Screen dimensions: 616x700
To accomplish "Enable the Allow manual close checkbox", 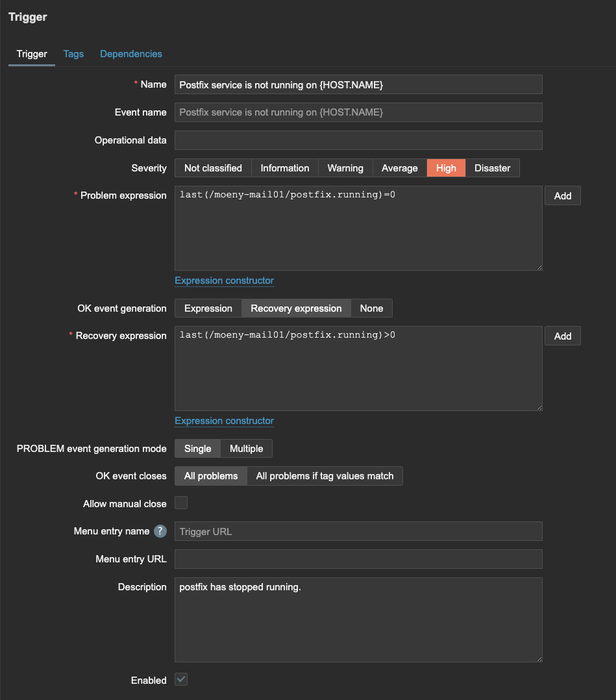I will [181, 503].
